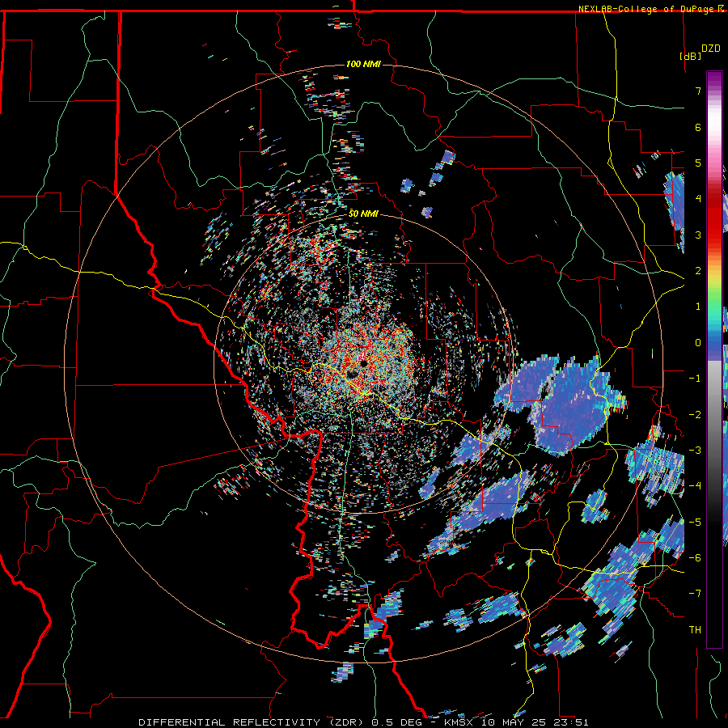Viewport: 728px width, 728px height.
Task: Click the 'DIFFERENTIAL REFLECTIVITY (ZDR) 0.5 DEG' caption
Action: (281, 722)
